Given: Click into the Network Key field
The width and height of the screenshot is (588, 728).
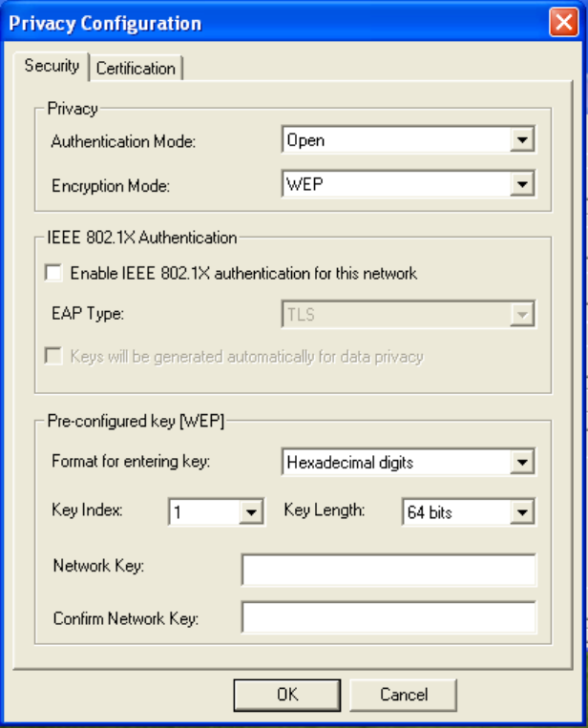Looking at the screenshot, I should (388, 571).
